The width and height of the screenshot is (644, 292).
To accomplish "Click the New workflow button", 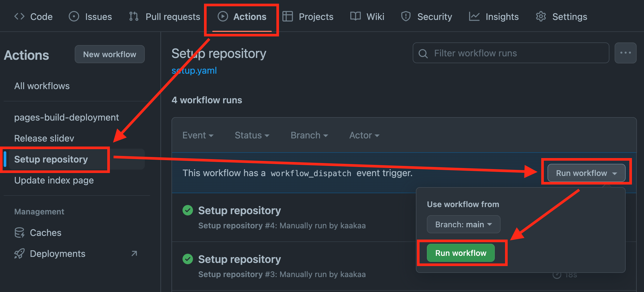I will click(x=110, y=54).
